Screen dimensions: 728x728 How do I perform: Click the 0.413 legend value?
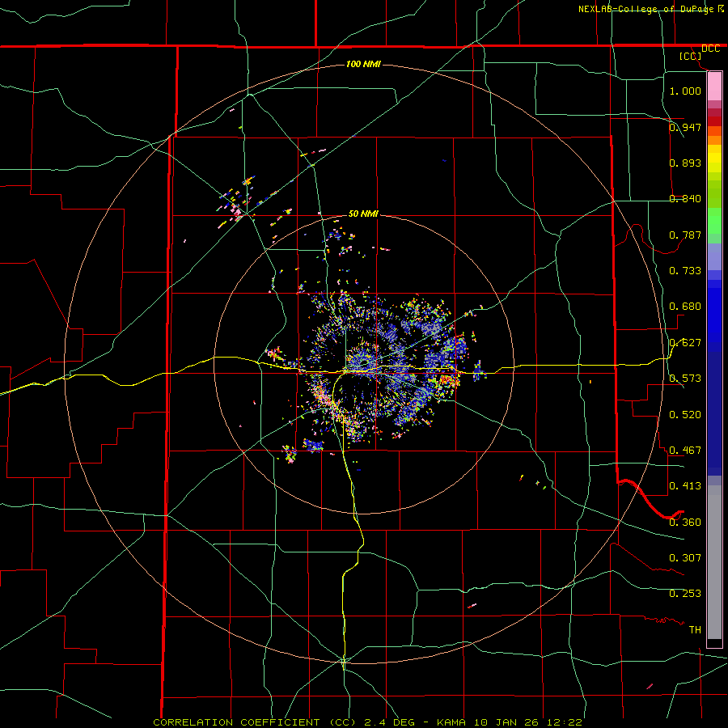[x=685, y=485]
